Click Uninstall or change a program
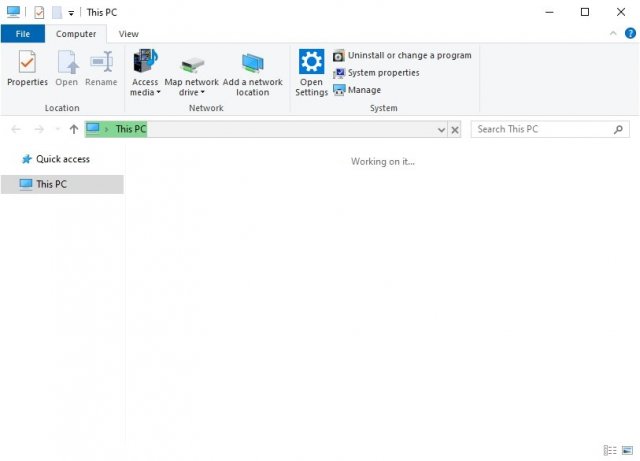This screenshot has height=461, width=640. point(402,55)
